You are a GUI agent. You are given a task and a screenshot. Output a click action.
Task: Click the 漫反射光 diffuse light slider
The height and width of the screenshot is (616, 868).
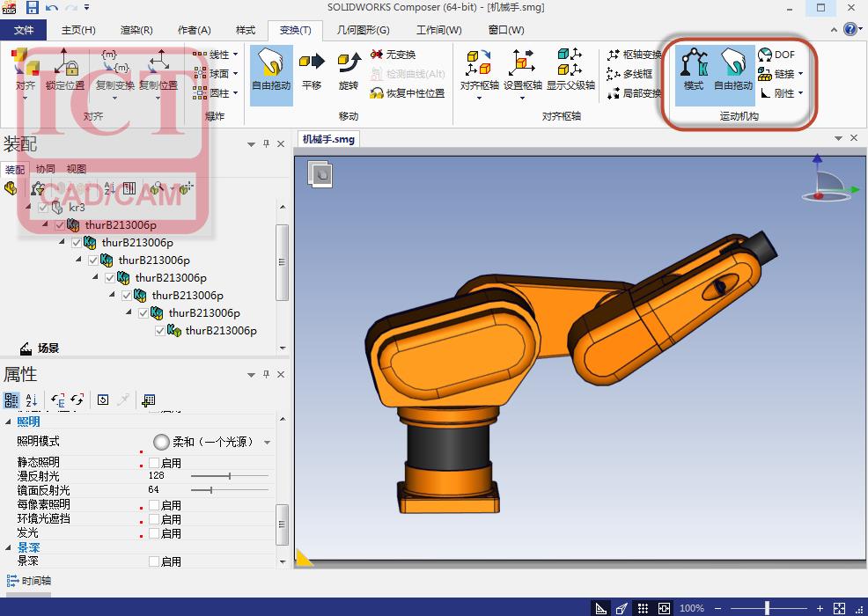click(230, 476)
